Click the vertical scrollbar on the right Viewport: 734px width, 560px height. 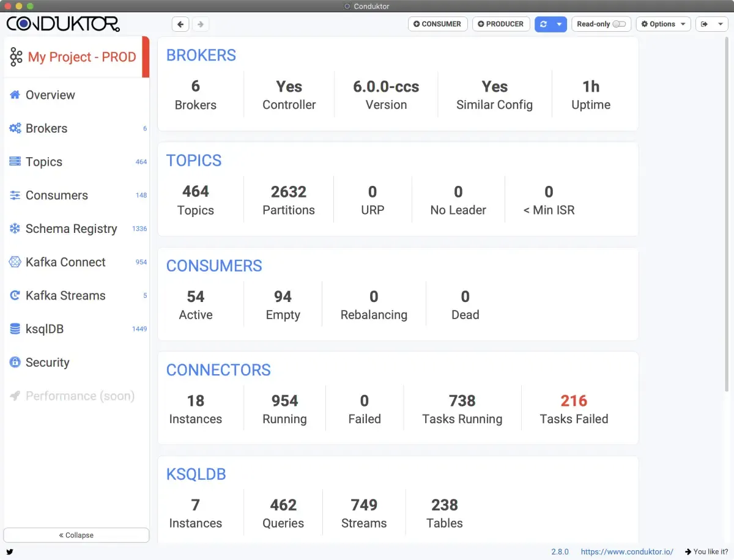[727, 214]
